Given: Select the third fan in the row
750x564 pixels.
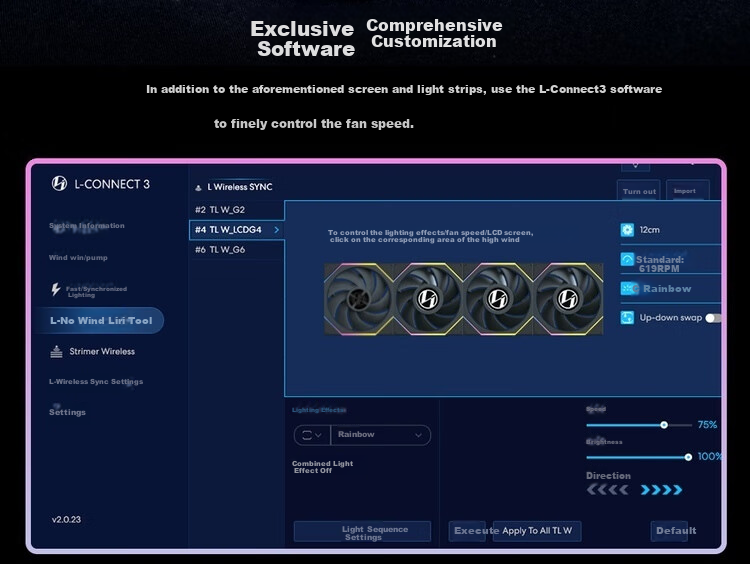Looking at the screenshot, I should [x=497, y=299].
